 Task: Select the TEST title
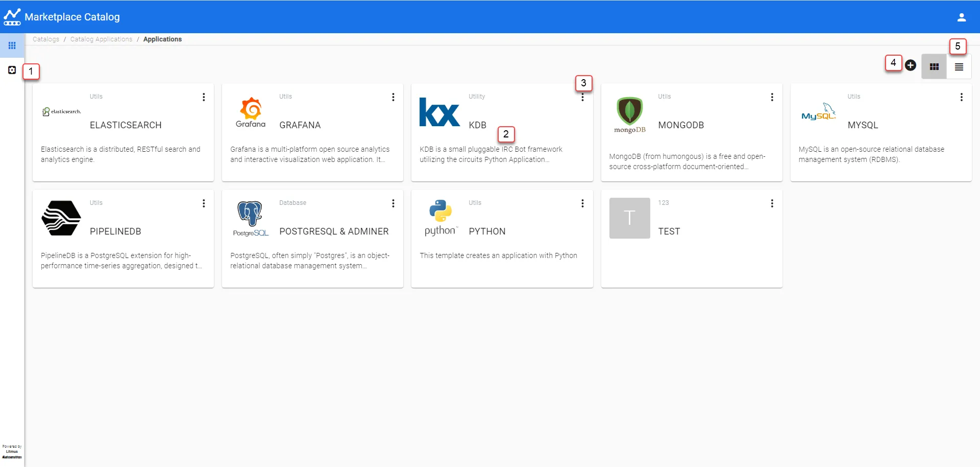[x=669, y=231]
